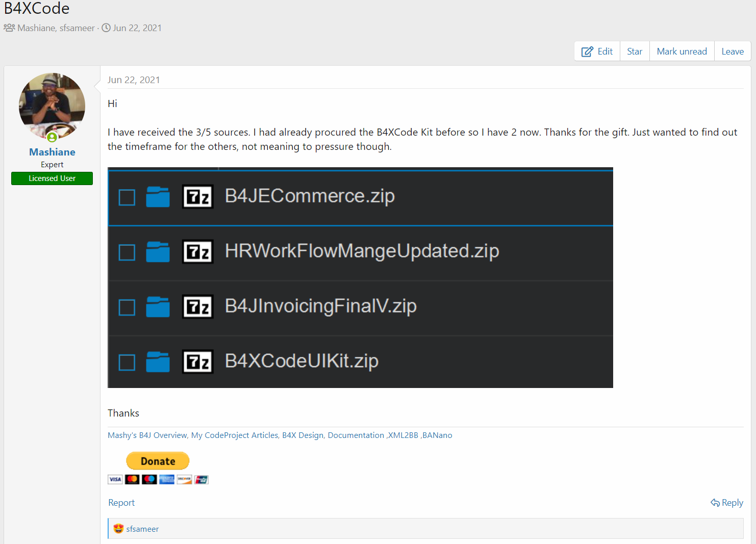Open the B4X Design signature link
This screenshot has height=544, width=756.
click(303, 435)
